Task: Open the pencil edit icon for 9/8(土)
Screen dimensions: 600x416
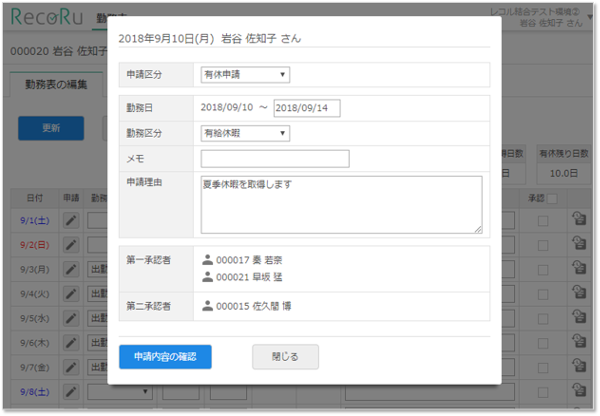Action: tap(71, 392)
